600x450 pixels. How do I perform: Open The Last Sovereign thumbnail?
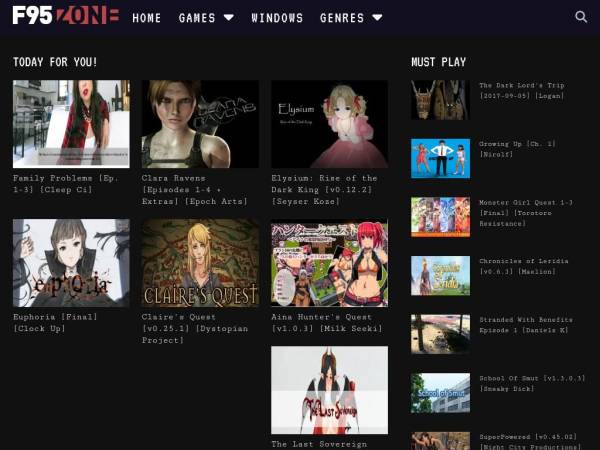point(329,390)
